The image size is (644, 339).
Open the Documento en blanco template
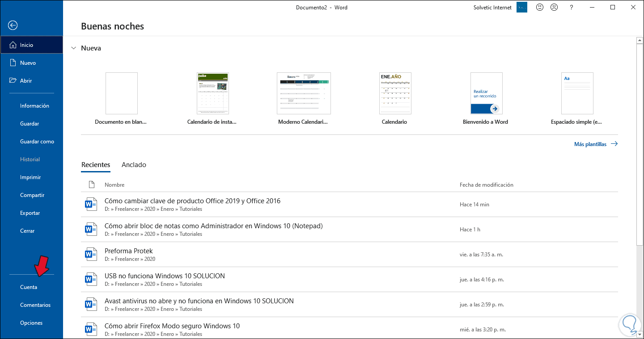click(x=121, y=94)
